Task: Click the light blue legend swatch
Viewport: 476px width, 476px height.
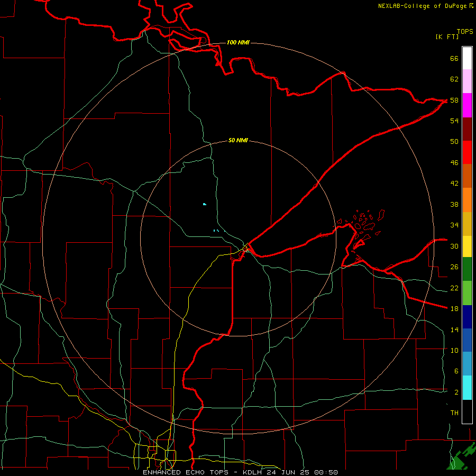Action: pos(467,363)
